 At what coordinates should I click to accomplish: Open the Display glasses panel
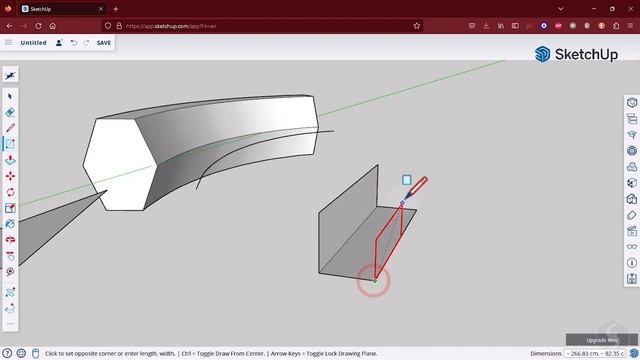pos(632,247)
